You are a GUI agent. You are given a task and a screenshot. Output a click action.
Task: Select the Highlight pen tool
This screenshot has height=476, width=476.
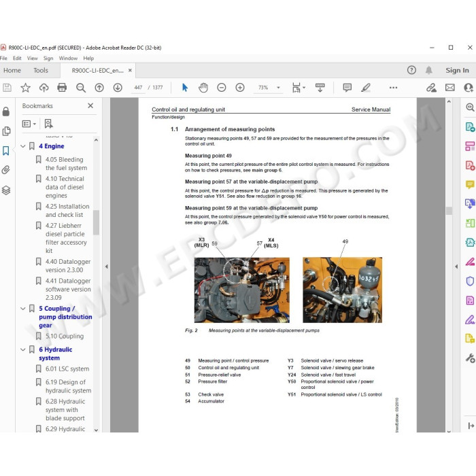click(x=366, y=88)
